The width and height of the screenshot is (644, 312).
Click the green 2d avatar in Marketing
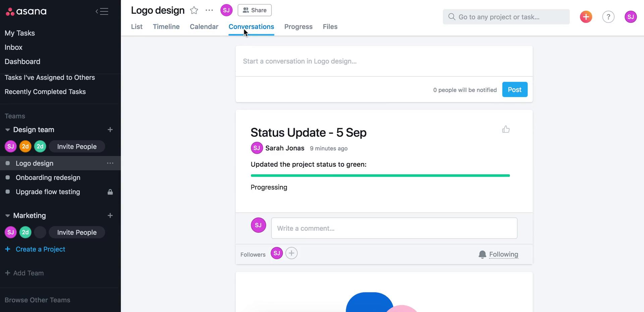click(x=25, y=232)
